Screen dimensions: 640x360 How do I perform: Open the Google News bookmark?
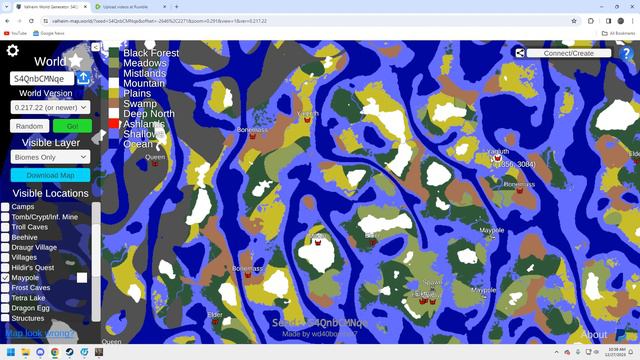(x=49, y=33)
